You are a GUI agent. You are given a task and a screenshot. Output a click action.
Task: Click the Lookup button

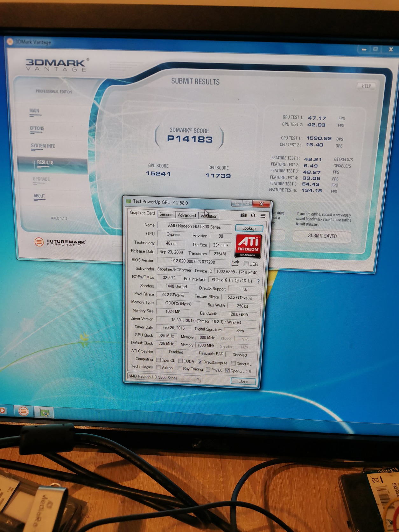pyautogui.click(x=249, y=228)
